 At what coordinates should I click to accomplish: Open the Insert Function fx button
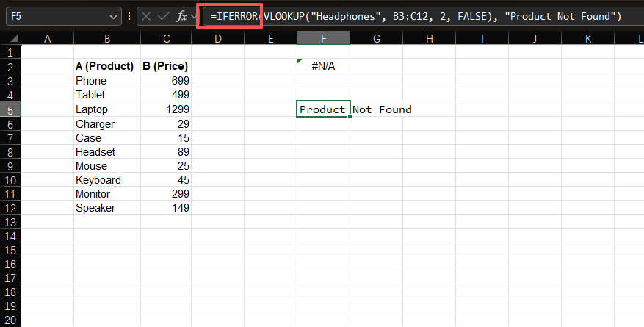181,16
